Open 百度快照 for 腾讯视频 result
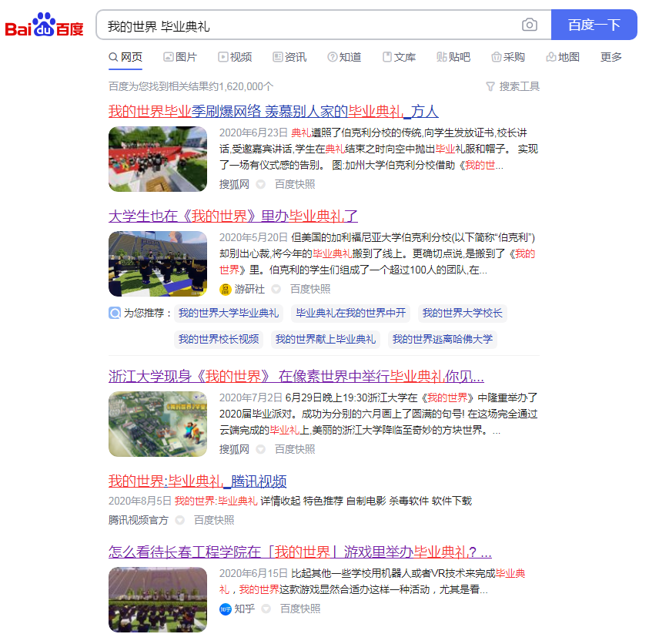 pos(214,520)
